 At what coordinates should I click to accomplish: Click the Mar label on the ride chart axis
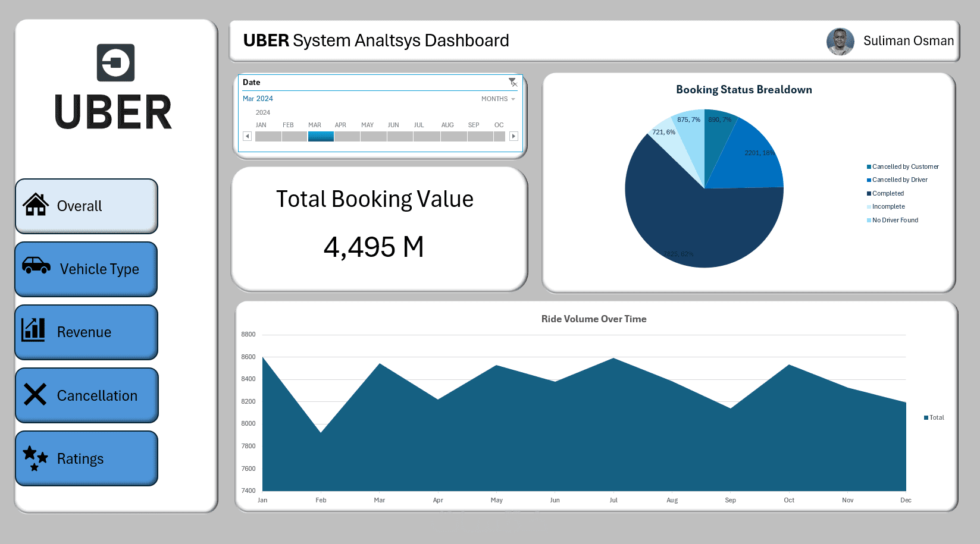coord(380,501)
